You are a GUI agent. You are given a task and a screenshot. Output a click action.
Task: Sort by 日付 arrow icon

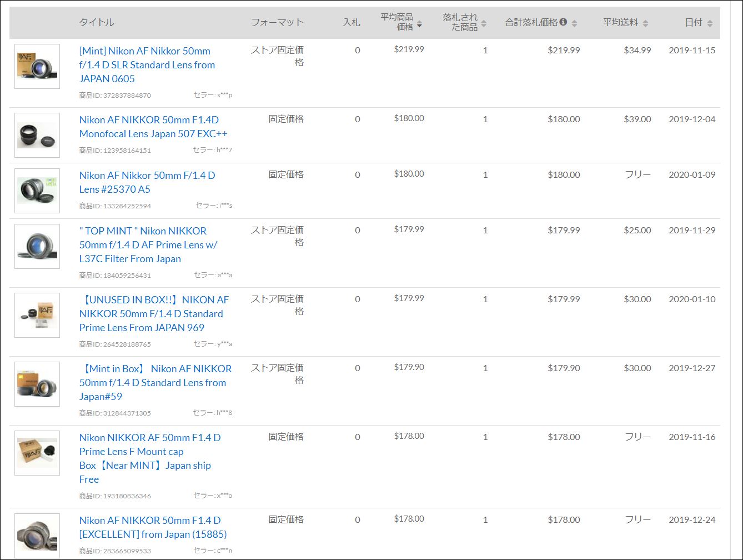tap(710, 23)
